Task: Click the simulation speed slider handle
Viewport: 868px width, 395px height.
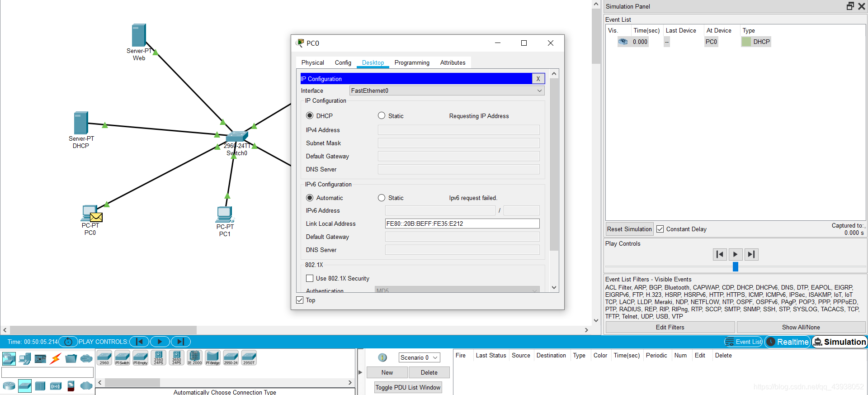Action: point(736,267)
